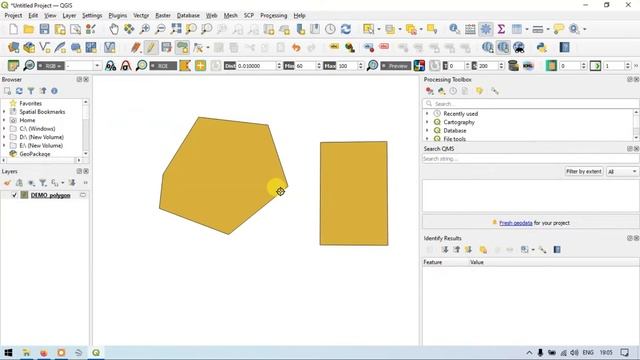
Task: Select the Pan Map hand tool
Action: click(114, 29)
